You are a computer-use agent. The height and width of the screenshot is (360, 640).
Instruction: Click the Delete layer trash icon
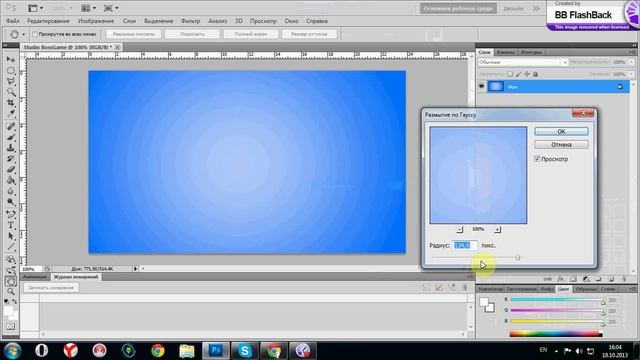[x=624, y=279]
